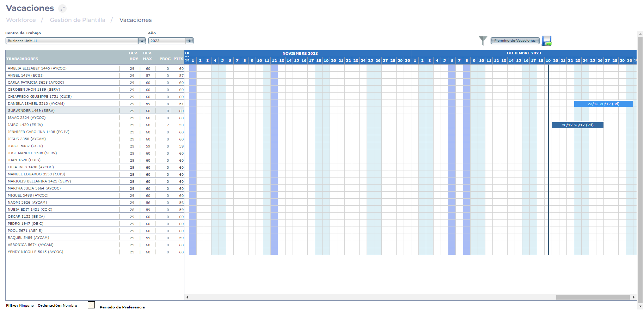Go to Workforce breadcrumb
Viewport: 644px width, 313px height.
tap(21, 20)
